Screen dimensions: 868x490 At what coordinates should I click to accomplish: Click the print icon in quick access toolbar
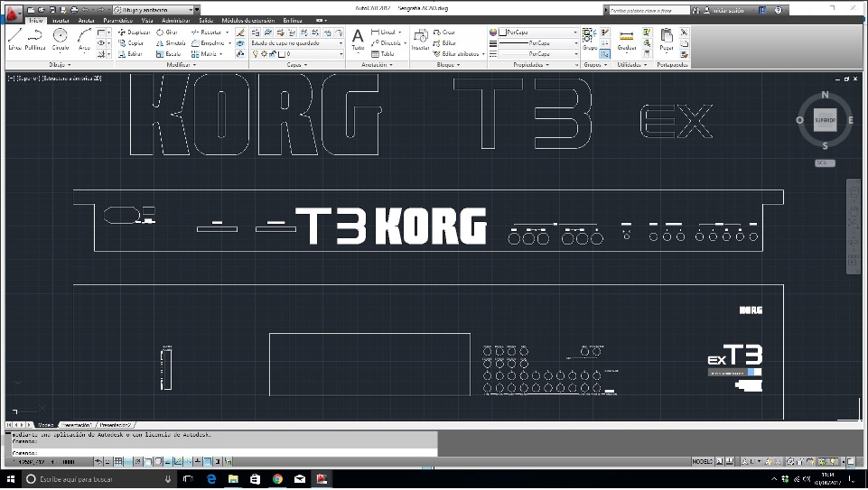[74, 10]
